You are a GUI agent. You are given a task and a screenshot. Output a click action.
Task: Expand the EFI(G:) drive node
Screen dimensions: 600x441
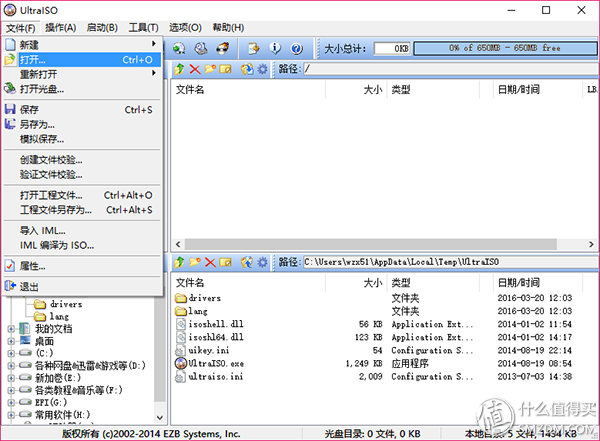click(x=11, y=402)
